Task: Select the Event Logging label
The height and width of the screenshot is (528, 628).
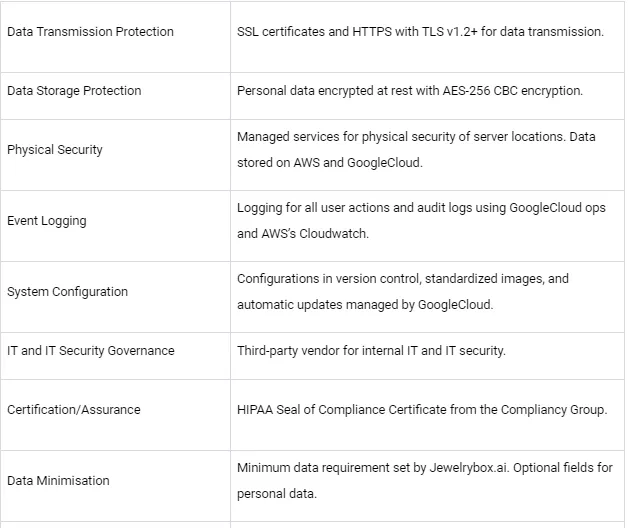Action: click(x=47, y=221)
